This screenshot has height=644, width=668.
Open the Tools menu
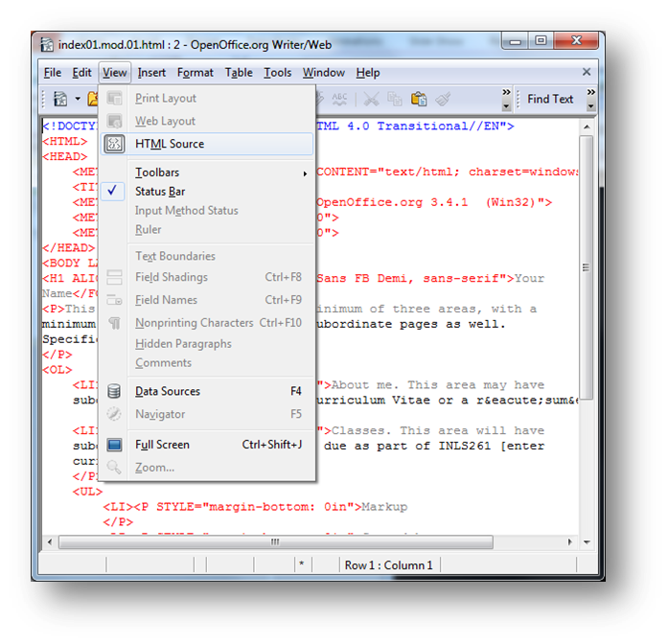pyautogui.click(x=278, y=73)
